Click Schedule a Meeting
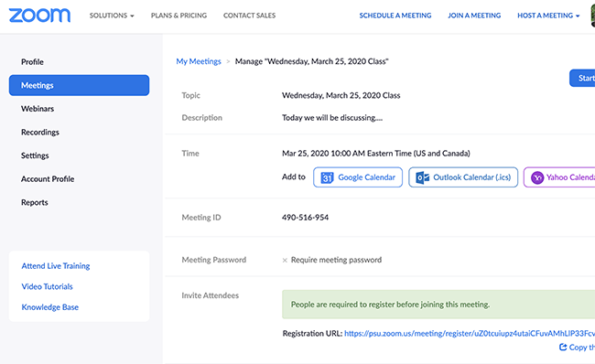 pyautogui.click(x=395, y=16)
